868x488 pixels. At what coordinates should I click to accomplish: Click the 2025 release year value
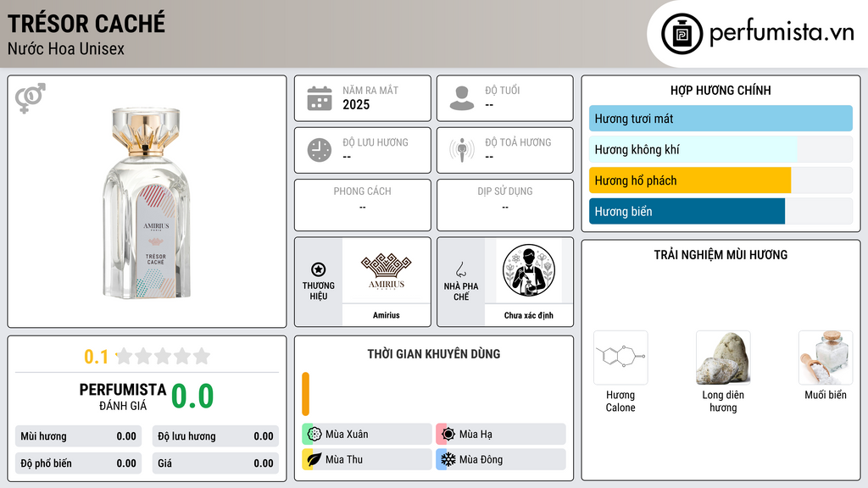356,104
